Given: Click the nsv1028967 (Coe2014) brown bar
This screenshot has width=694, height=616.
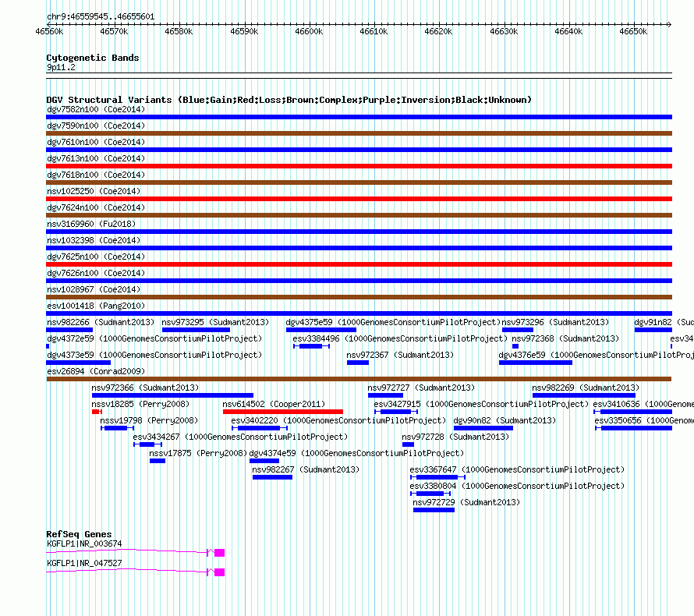Looking at the screenshot, I should 359,297.
